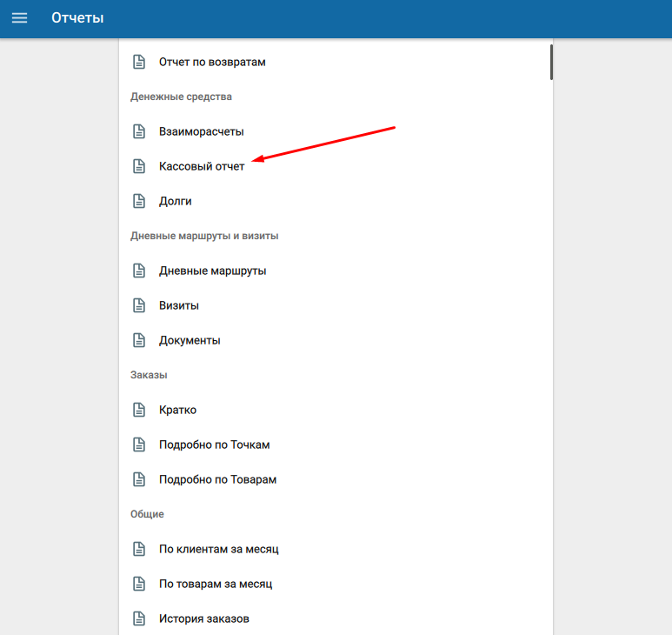Image resolution: width=672 pixels, height=635 pixels.
Task: Open Подробно по Товарам report
Action: pyautogui.click(x=336, y=479)
